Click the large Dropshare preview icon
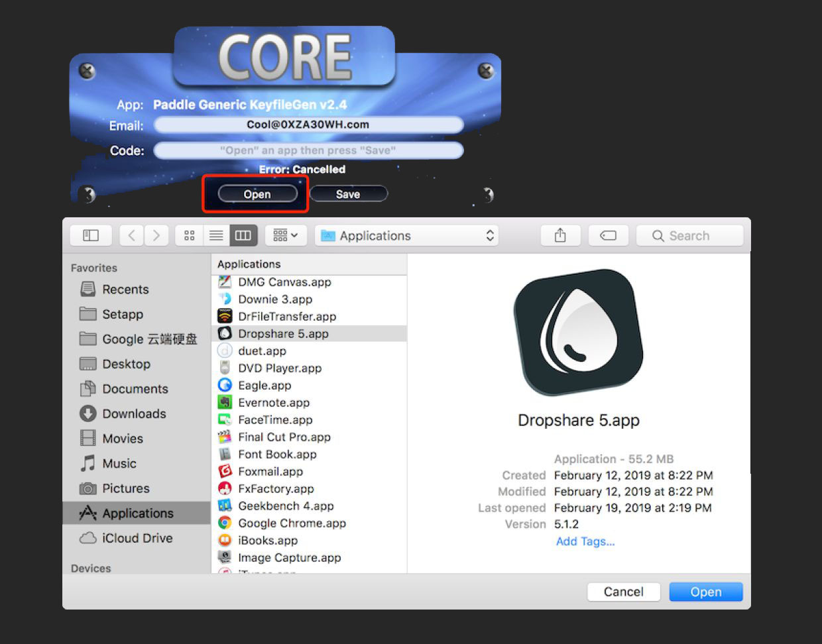Viewport: 822px width, 644px height. (x=579, y=333)
